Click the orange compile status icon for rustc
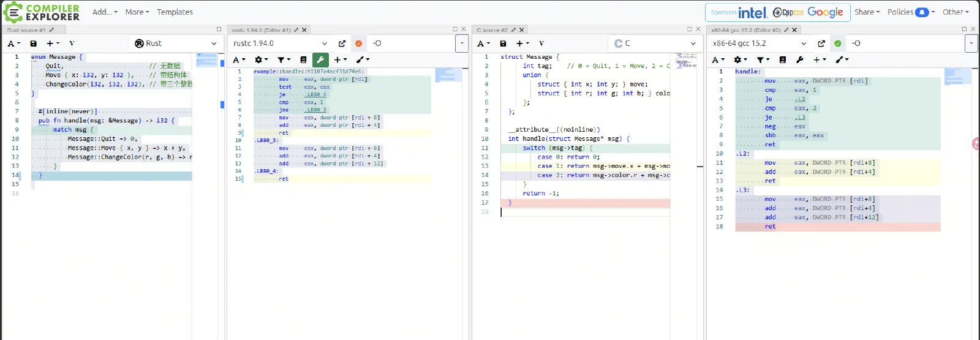980x340 pixels. 358,43
